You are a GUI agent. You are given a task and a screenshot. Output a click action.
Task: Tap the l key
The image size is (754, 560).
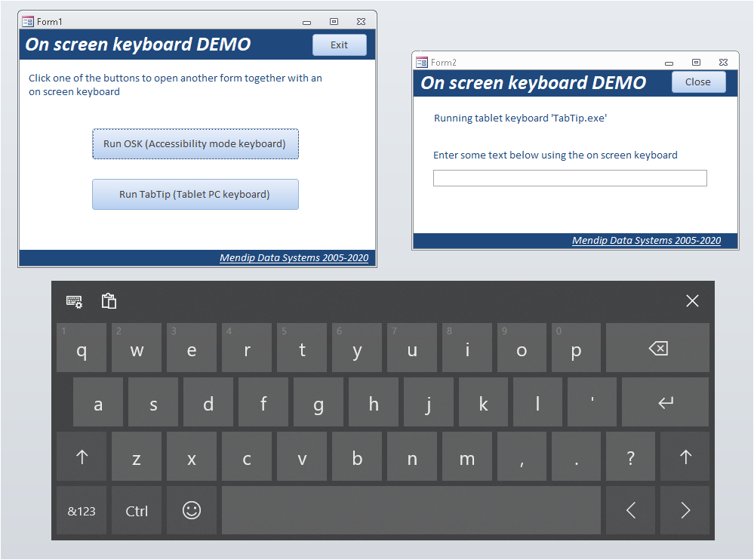(x=537, y=402)
